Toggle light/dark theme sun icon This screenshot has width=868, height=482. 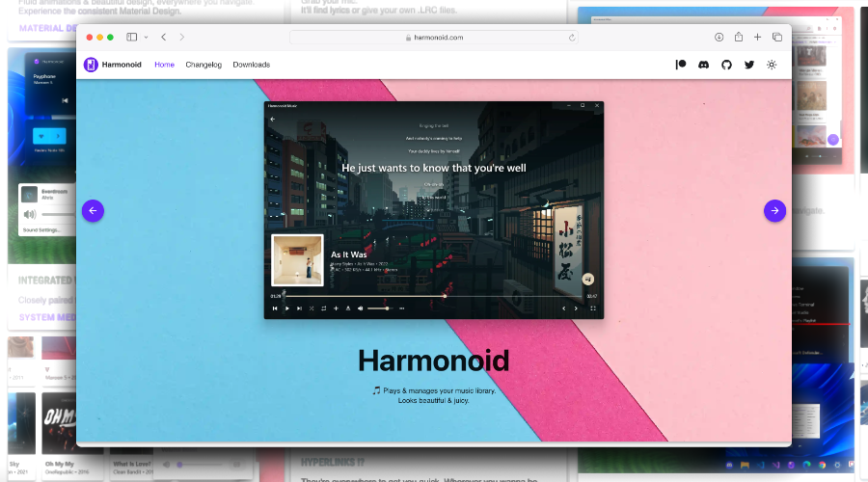click(772, 65)
